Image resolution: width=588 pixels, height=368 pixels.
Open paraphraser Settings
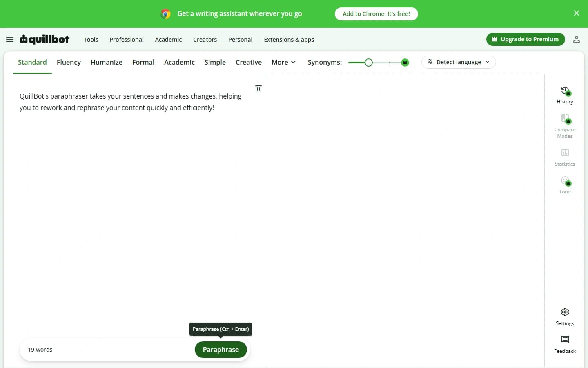(565, 317)
